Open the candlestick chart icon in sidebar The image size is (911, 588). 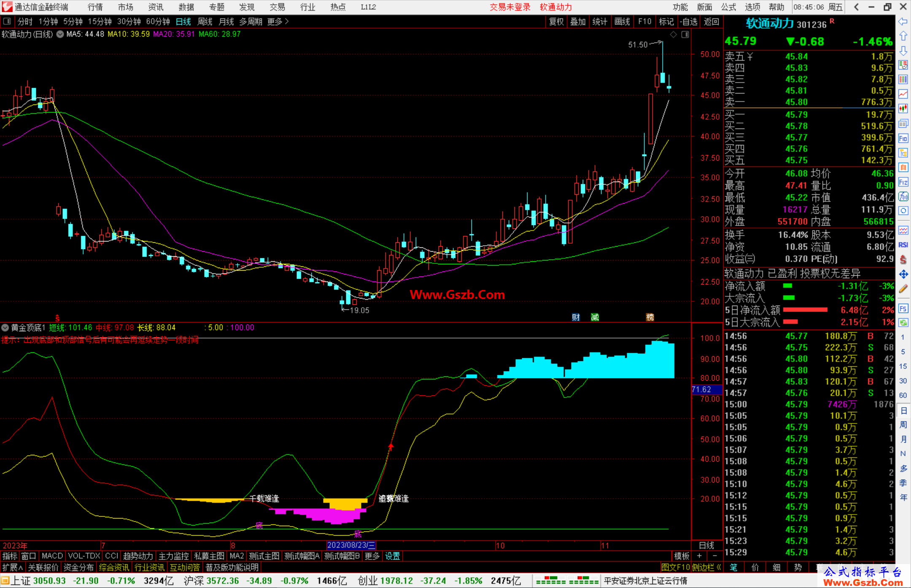(903, 109)
